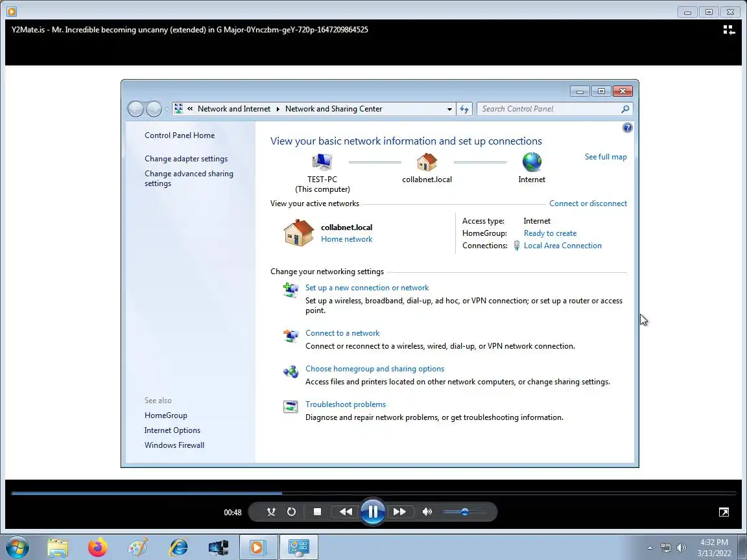Viewport: 747px width, 560px height.
Task: Launch Firefox from the taskbar
Action: coord(98,547)
